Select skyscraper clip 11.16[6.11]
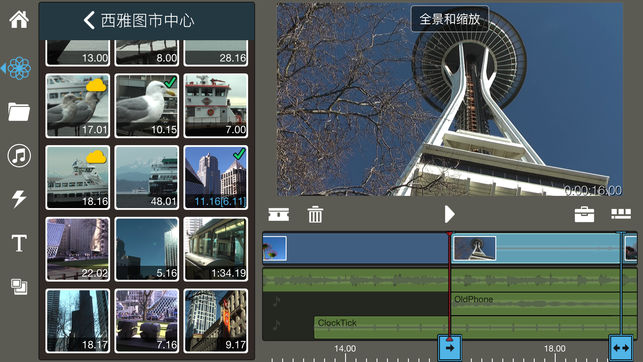Image resolution: width=643 pixels, height=362 pixels. pos(216,178)
